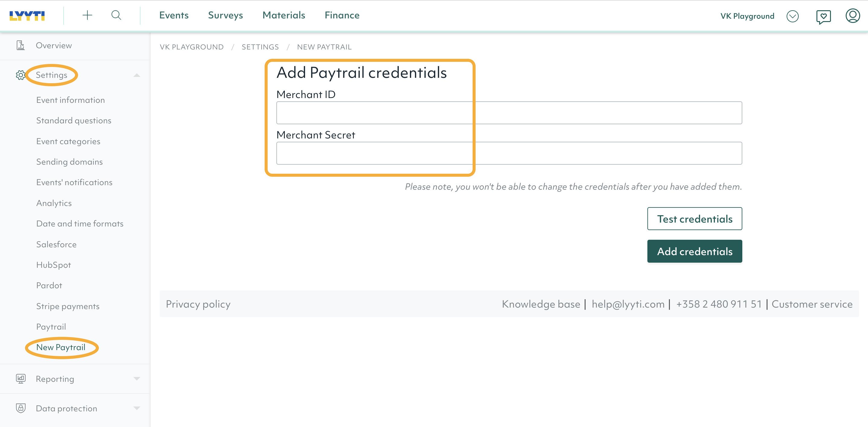868x427 pixels.
Task: Click the Lyyti logo
Action: click(27, 15)
